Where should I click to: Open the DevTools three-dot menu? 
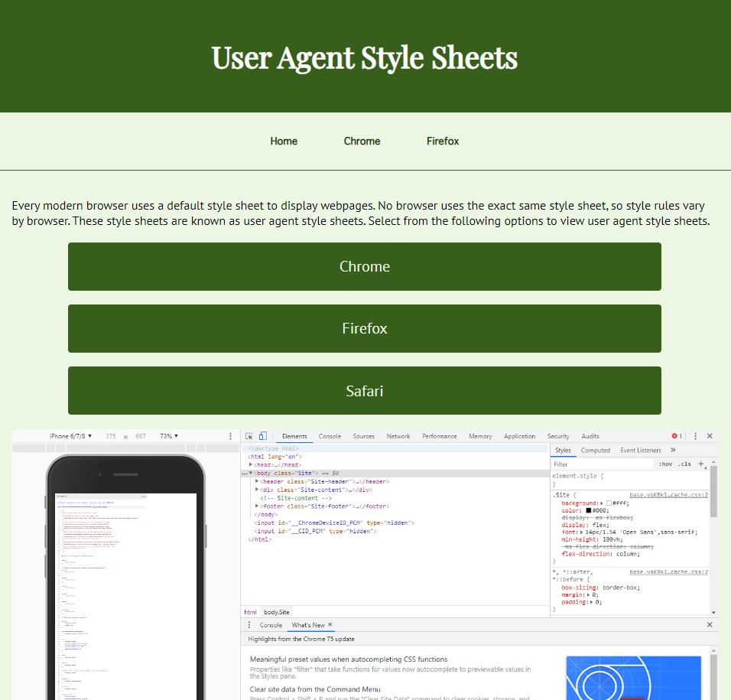click(x=695, y=436)
